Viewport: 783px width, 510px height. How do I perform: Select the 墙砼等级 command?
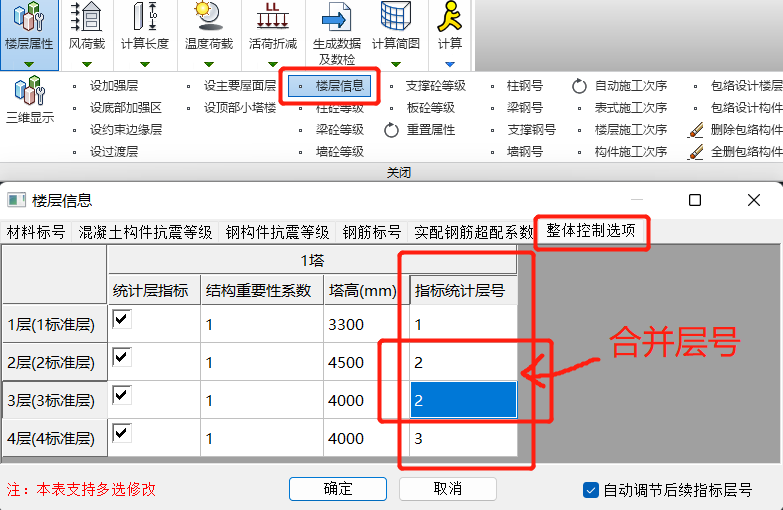tap(340, 152)
